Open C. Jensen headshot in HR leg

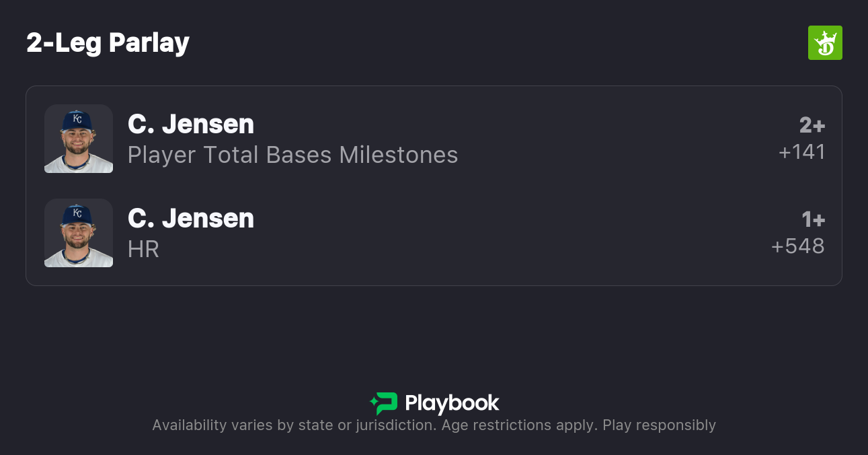pos(79,233)
